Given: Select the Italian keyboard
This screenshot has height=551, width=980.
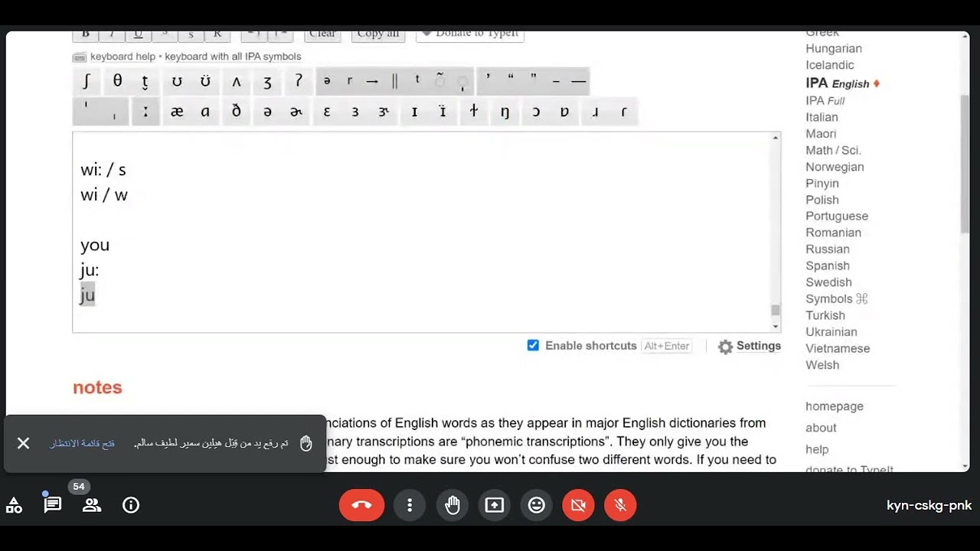Looking at the screenshot, I should (x=822, y=117).
